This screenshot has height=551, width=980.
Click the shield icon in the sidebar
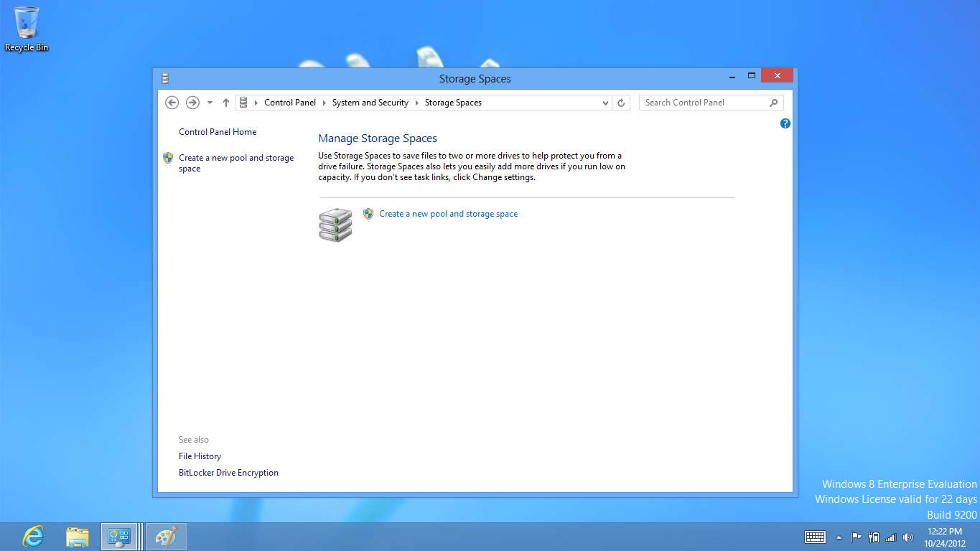click(168, 158)
